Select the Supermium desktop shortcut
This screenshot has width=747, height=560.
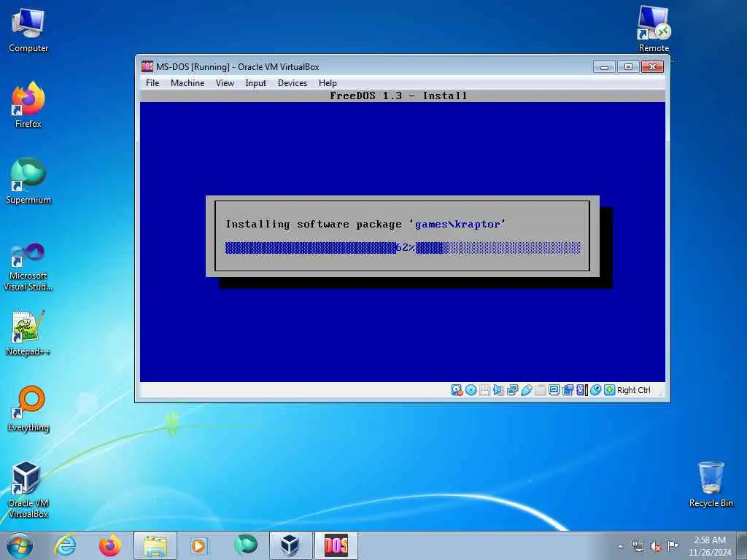28,182
